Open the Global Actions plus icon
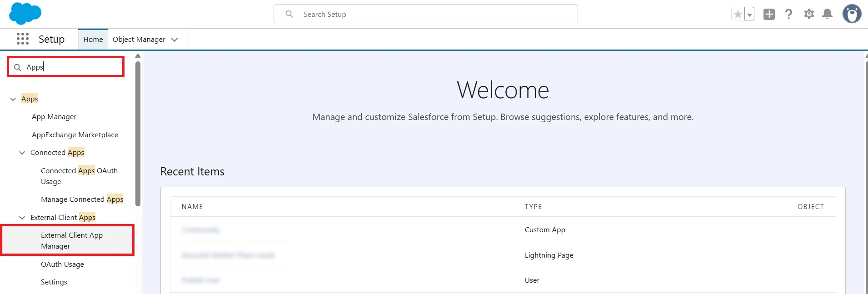Viewport: 868px width, 294px height. pos(769,14)
